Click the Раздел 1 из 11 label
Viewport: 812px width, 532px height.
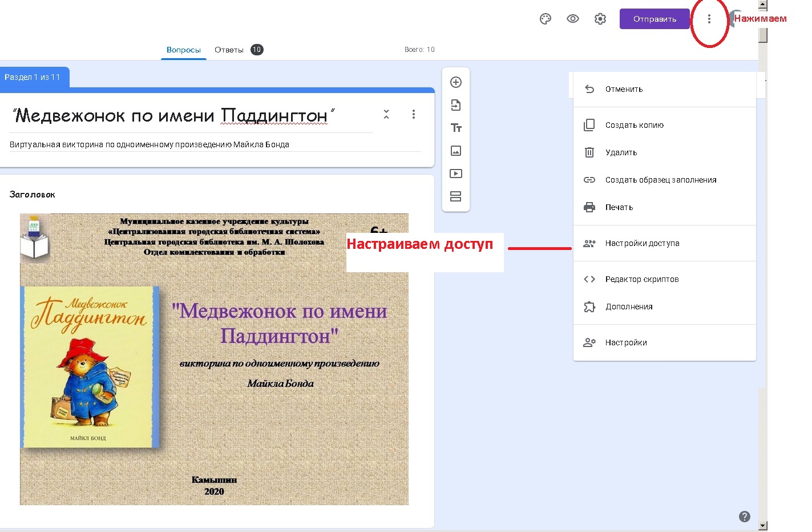coord(33,77)
